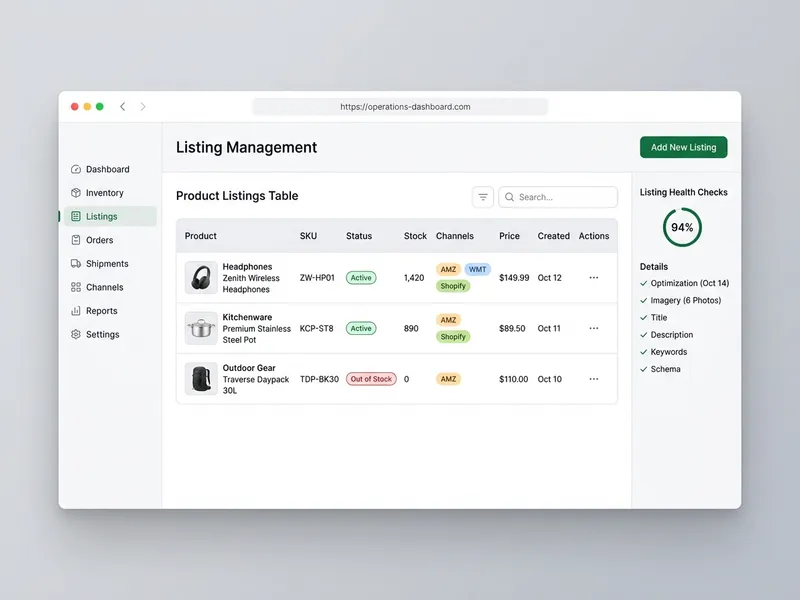The width and height of the screenshot is (800, 600).
Task: Click the Inventory box icon
Action: (76, 193)
